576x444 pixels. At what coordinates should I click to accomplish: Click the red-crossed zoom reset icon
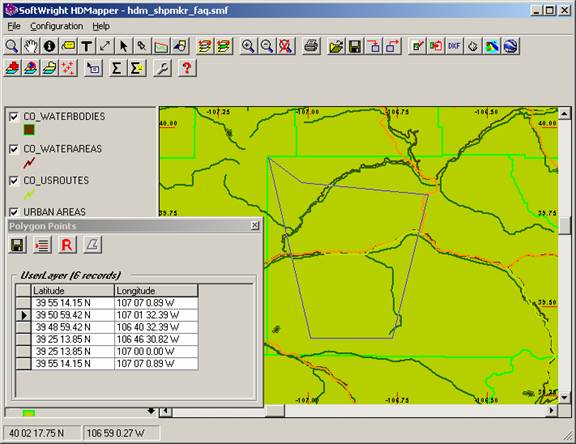(x=286, y=46)
